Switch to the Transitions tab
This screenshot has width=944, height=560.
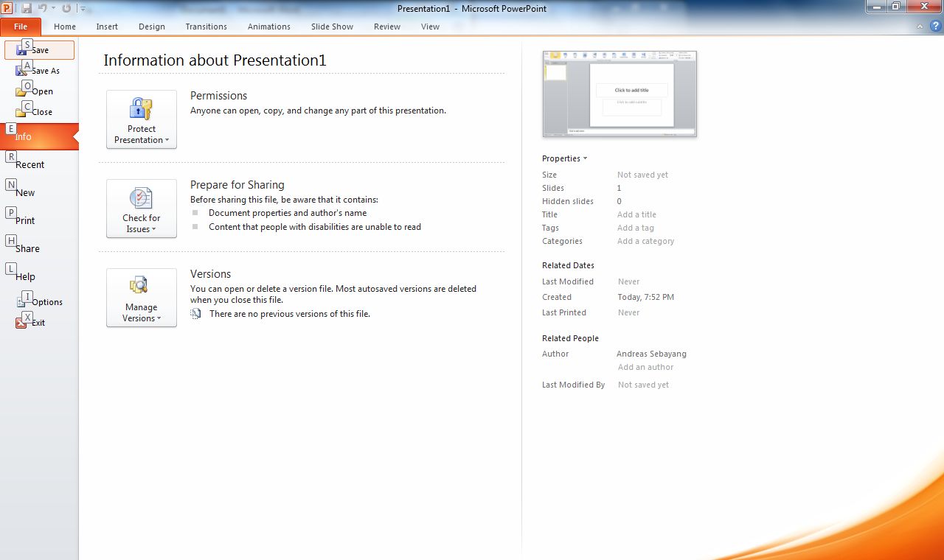(206, 27)
